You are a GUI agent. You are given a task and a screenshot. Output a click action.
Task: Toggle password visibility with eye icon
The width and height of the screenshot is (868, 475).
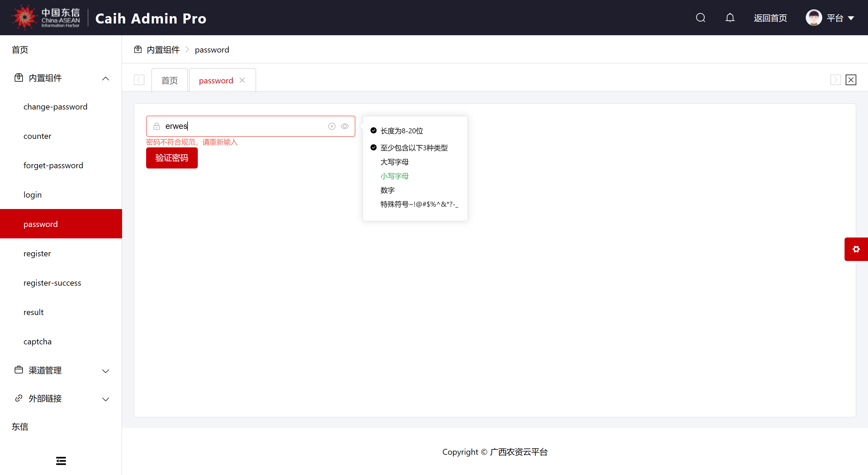click(345, 126)
